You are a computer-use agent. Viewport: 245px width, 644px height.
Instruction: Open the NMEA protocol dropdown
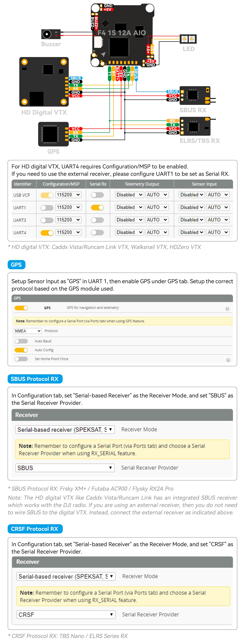pyautogui.click(x=27, y=331)
